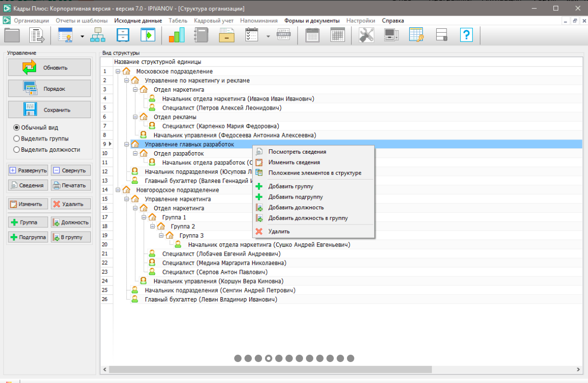Click the checklist clipboard toolbar icon
This screenshot has height=383, width=588.
click(x=252, y=36)
